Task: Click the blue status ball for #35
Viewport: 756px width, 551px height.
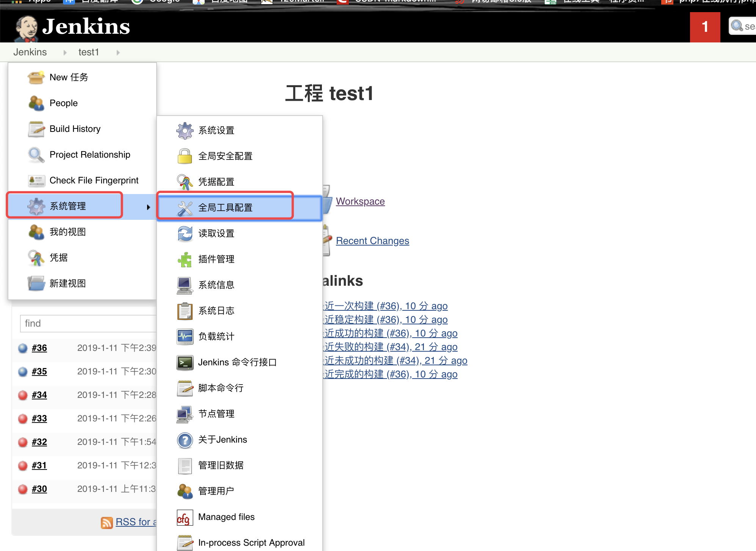Action: pos(23,371)
